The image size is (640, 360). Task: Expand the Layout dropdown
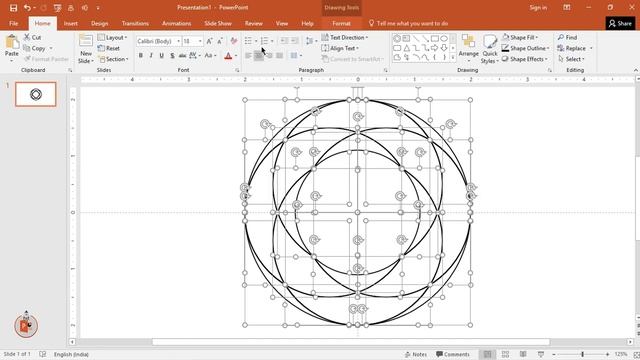click(x=113, y=37)
